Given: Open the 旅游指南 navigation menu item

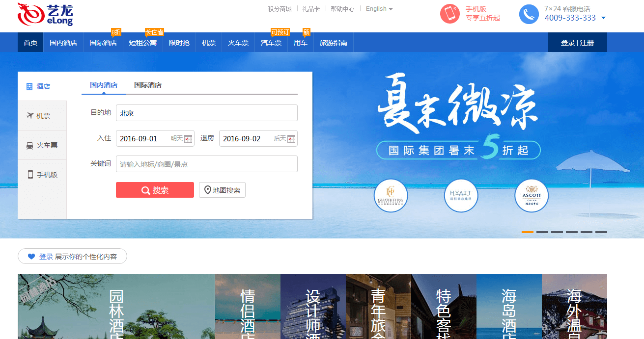Looking at the screenshot, I should tap(334, 42).
